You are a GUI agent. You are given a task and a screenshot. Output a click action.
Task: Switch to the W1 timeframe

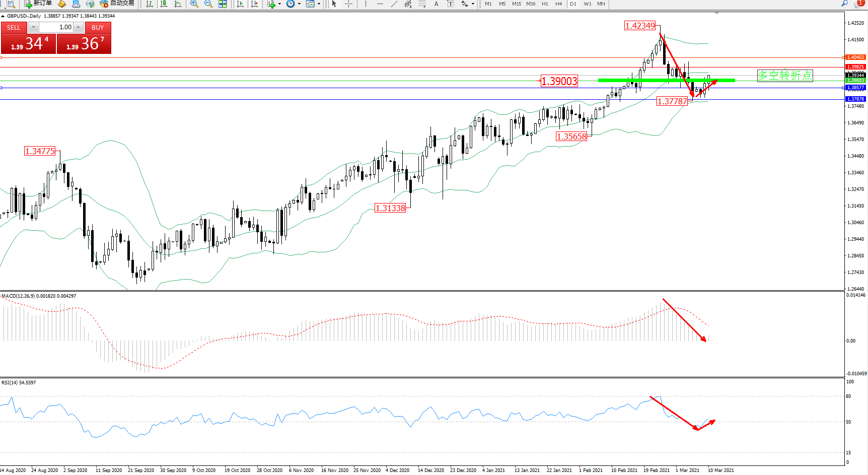pos(587,4)
